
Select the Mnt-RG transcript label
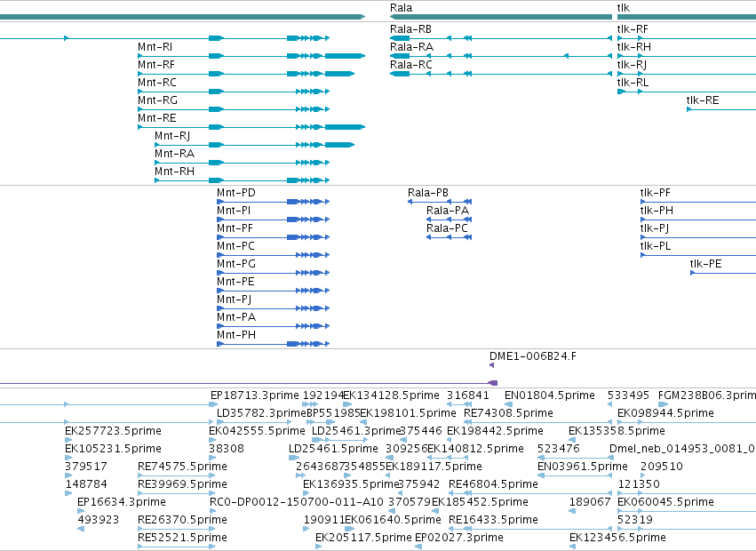[x=157, y=100]
